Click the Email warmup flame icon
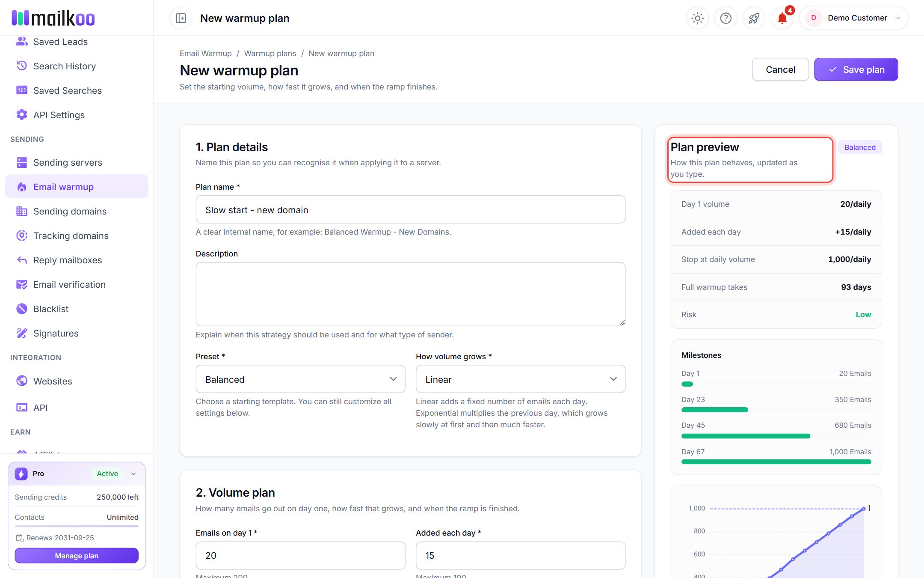 (22, 187)
